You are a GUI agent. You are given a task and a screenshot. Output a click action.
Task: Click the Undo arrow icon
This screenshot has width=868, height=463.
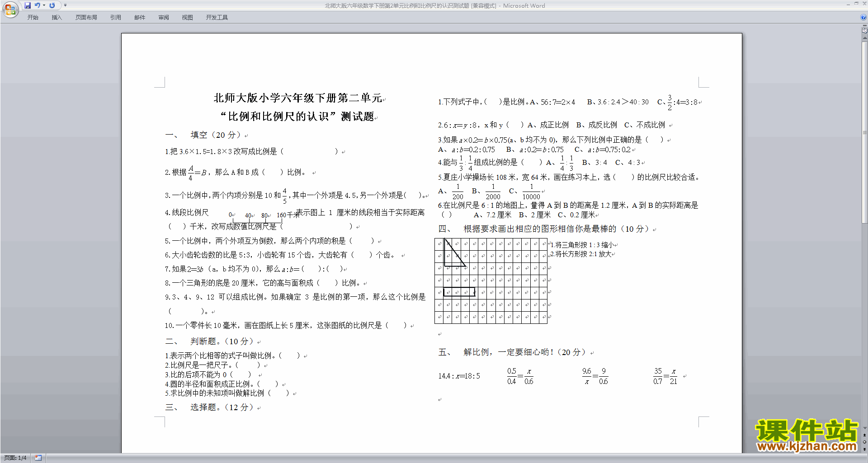click(x=38, y=5)
